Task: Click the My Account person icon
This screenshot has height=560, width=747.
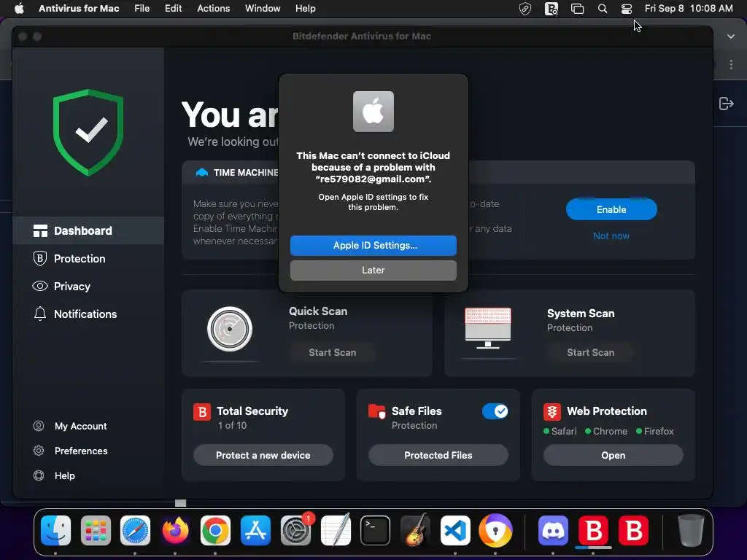Action: click(39, 426)
